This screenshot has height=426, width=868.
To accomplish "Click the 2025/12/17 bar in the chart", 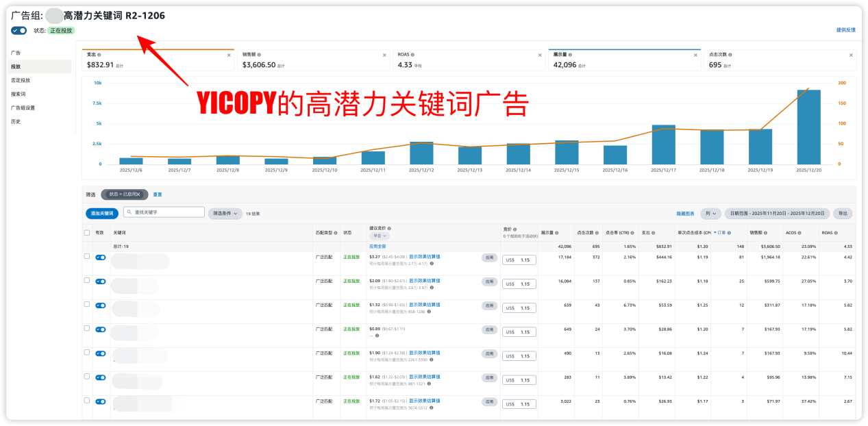I will pyautogui.click(x=663, y=145).
